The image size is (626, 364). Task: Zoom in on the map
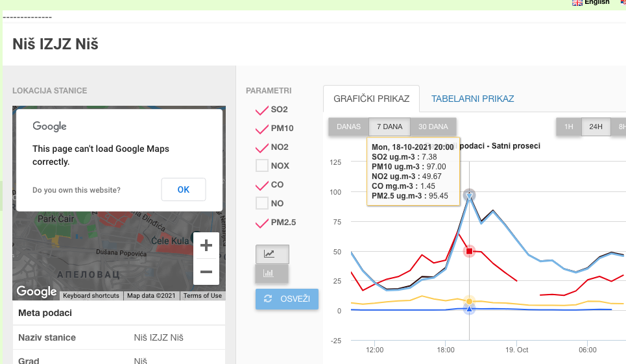pyautogui.click(x=206, y=246)
